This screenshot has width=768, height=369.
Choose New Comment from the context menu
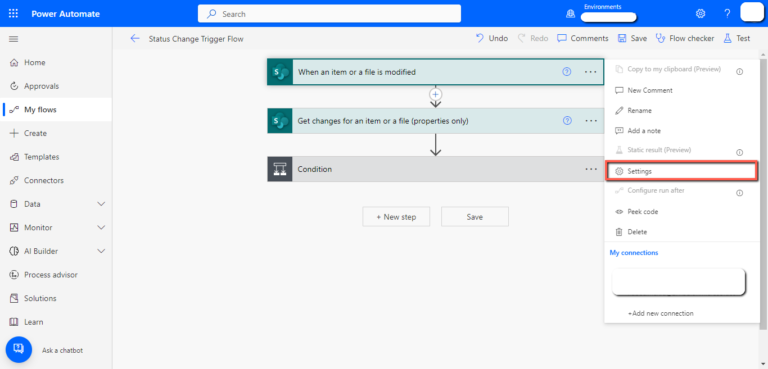click(x=644, y=90)
